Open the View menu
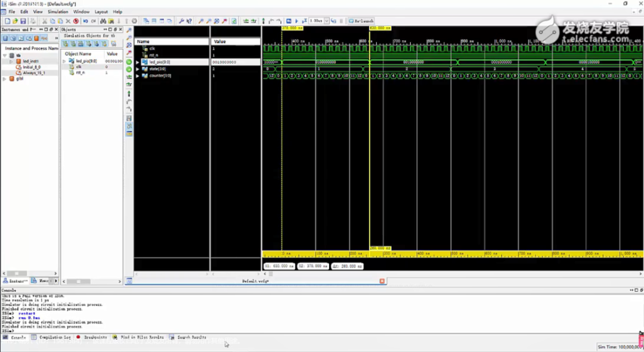 38,12
